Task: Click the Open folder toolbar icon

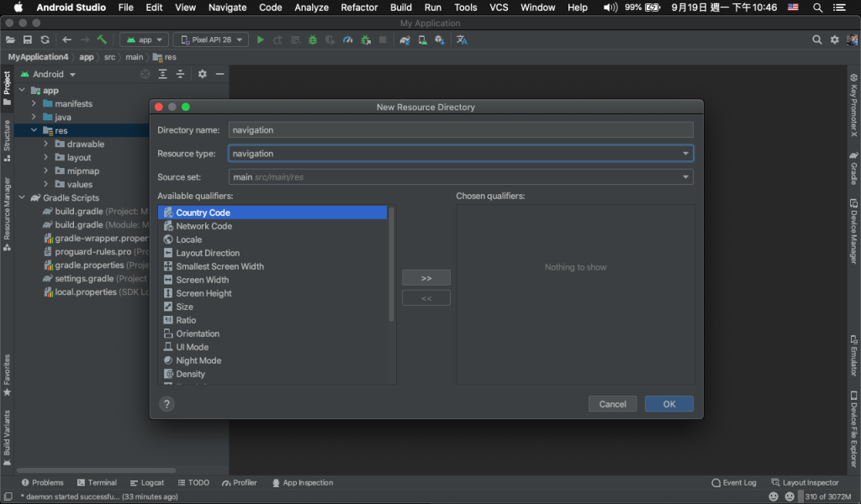Action: point(10,40)
